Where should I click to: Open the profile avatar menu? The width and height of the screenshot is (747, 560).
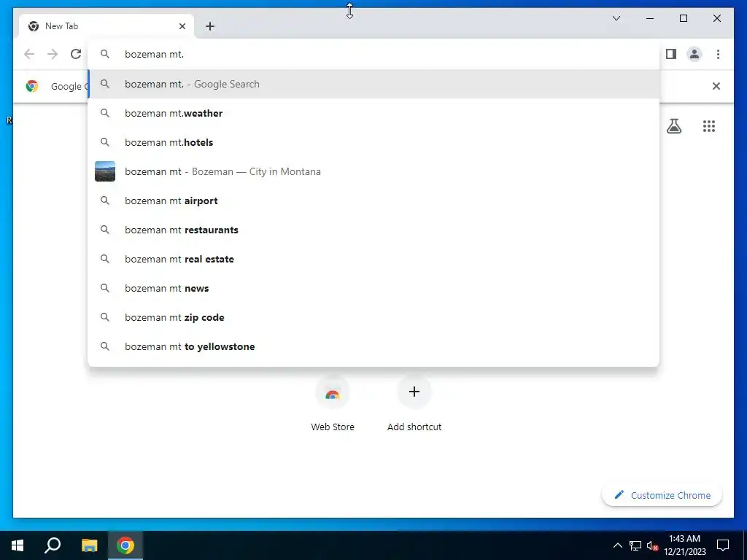click(x=694, y=54)
